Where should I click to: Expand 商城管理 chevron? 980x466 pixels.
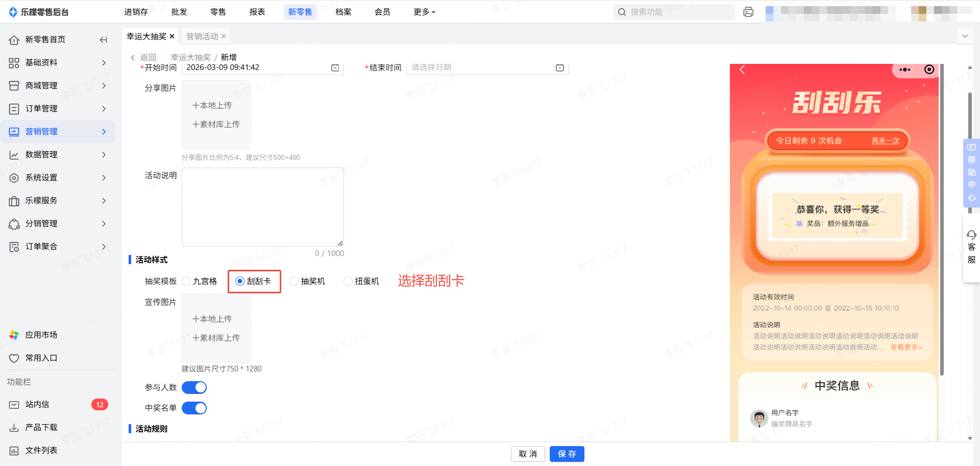coord(104,86)
